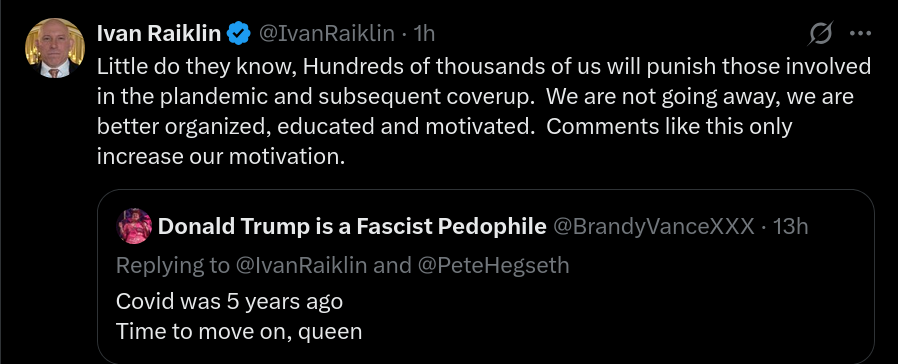898x364 pixels.
Task: Open Ivan Raiklin display name link
Action: click(159, 34)
